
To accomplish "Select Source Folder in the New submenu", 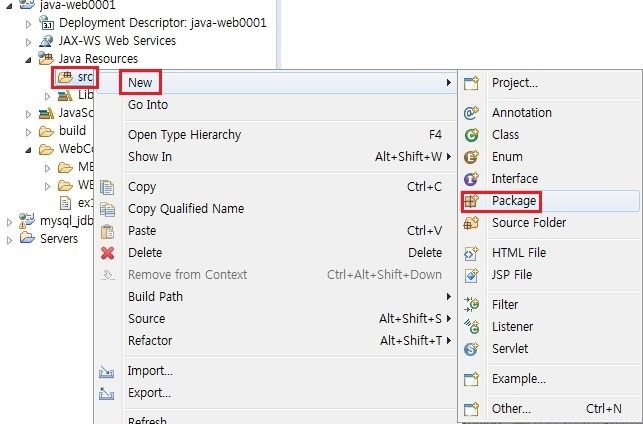I will [x=550, y=223].
